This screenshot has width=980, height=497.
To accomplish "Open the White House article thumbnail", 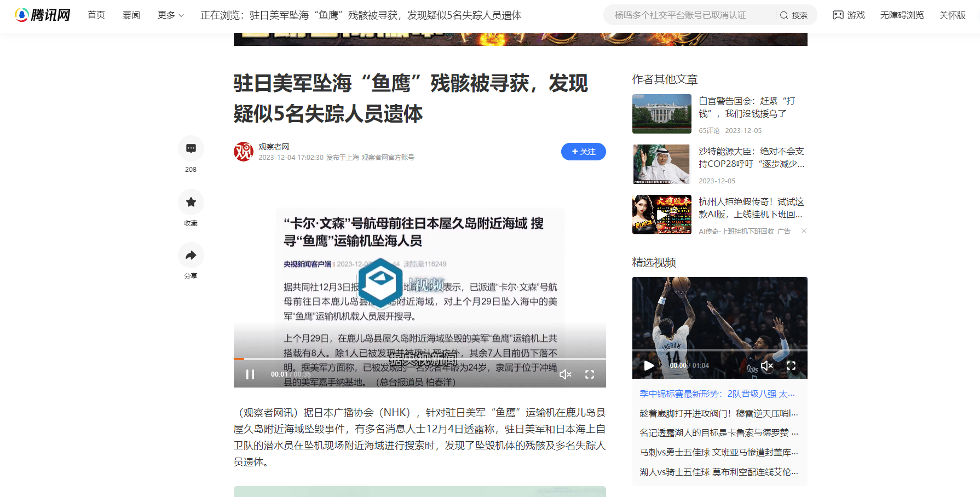I will pos(662,114).
